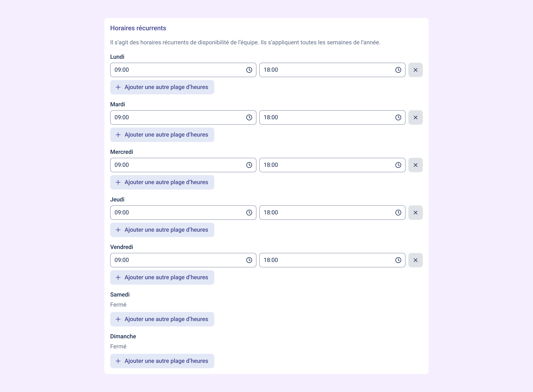Image resolution: width=533 pixels, height=392 pixels.
Task: Edit the Jeudi end time field 18:00
Action: click(x=332, y=213)
